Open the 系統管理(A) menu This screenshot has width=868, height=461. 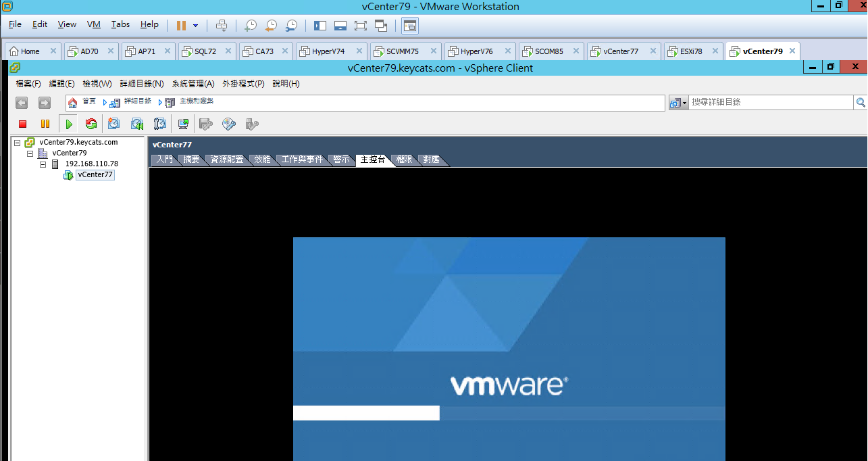coord(193,84)
